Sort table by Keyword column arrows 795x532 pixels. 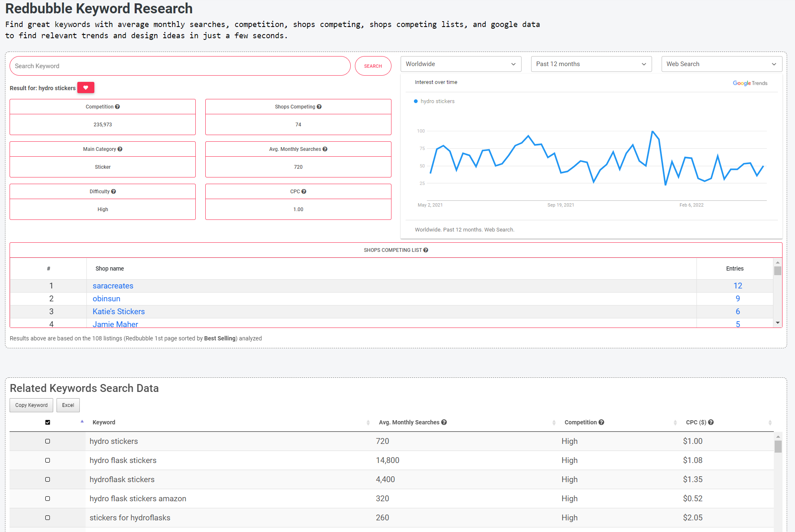click(368, 423)
